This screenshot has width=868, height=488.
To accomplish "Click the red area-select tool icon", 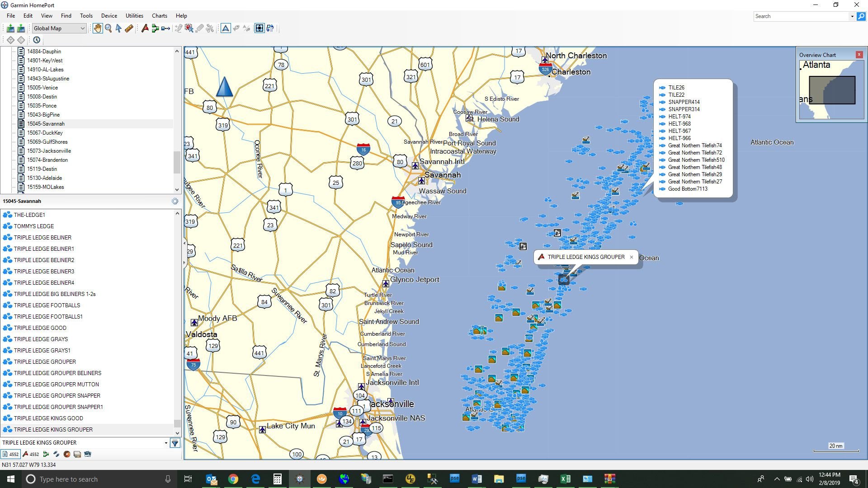I will pos(189,28).
